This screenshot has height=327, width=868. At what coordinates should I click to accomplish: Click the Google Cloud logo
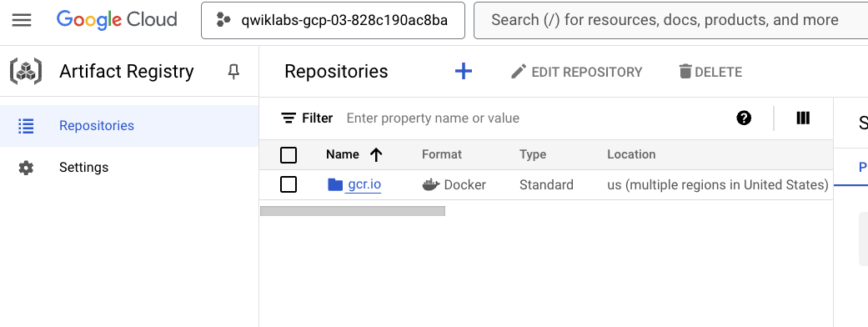pyautogui.click(x=117, y=20)
